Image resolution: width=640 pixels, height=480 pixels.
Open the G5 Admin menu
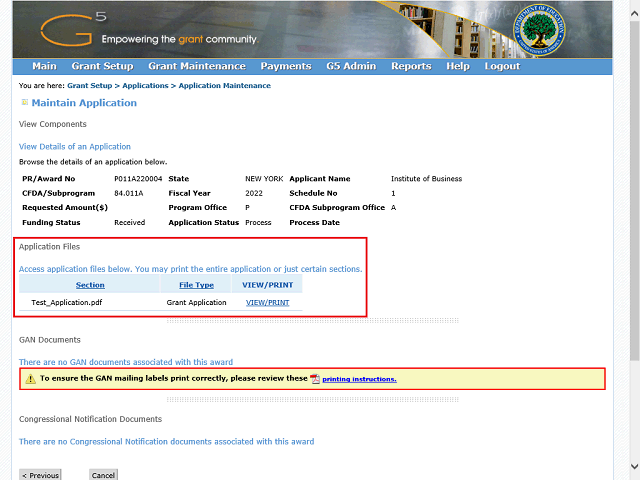351,66
